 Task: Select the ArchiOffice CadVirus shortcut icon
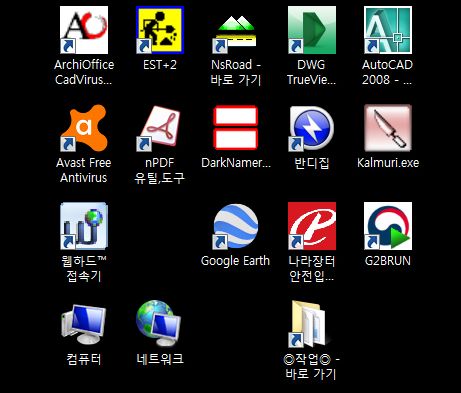point(84,30)
